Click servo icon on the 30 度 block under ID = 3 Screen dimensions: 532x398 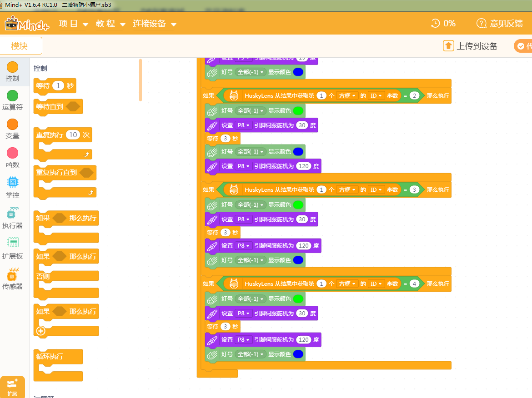click(212, 219)
